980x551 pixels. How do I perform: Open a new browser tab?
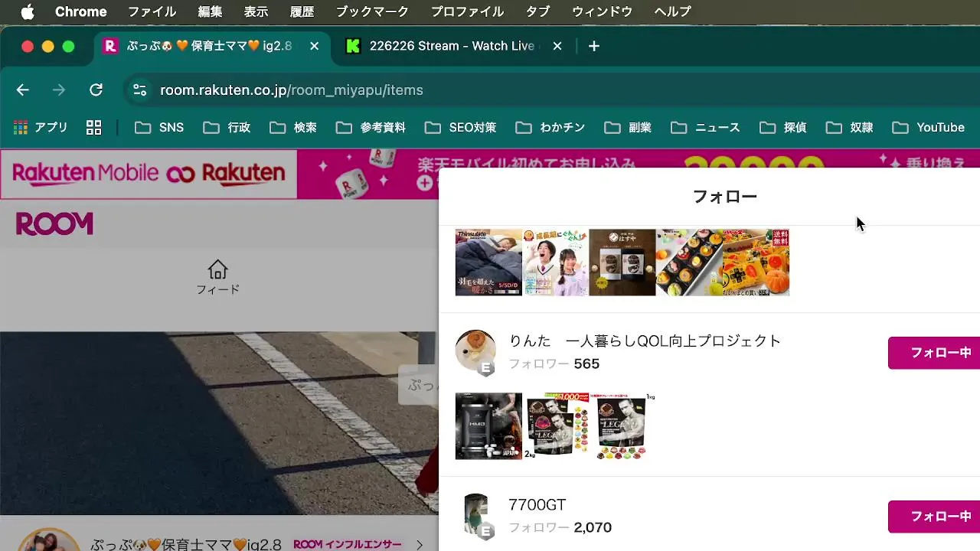click(x=594, y=46)
